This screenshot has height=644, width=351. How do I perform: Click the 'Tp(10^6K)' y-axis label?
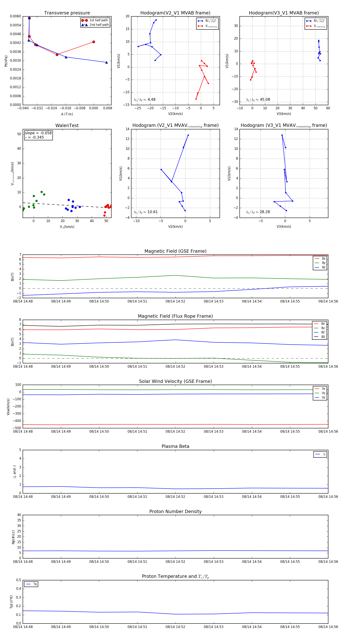(11, 602)
